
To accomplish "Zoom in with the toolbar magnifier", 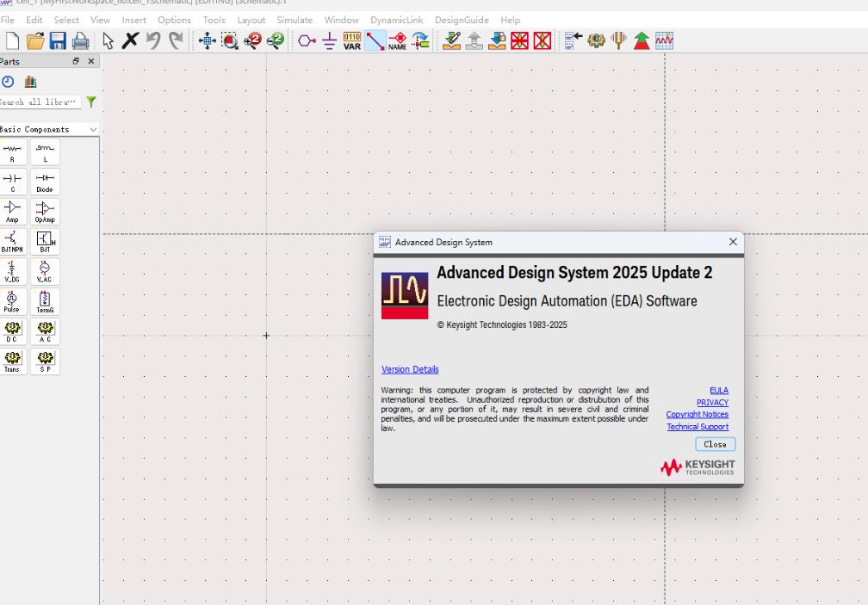I will tap(252, 40).
